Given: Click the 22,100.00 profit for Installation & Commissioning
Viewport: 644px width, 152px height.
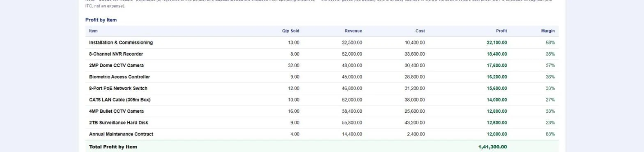Looking at the screenshot, I should pos(497,42).
